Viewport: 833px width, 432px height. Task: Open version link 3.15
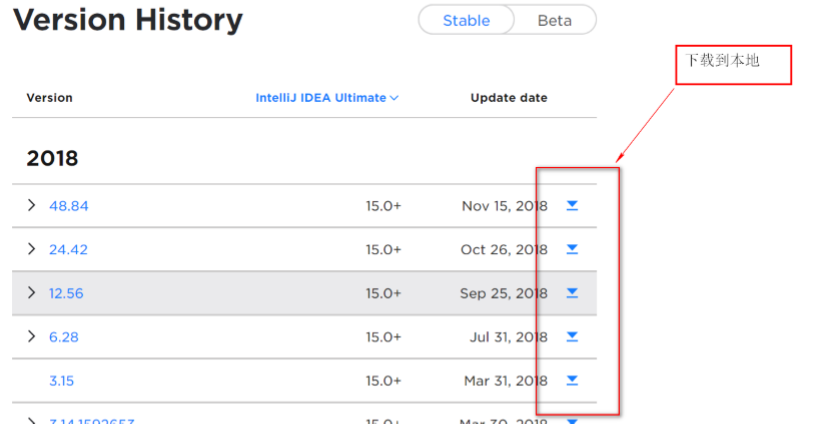click(61, 381)
